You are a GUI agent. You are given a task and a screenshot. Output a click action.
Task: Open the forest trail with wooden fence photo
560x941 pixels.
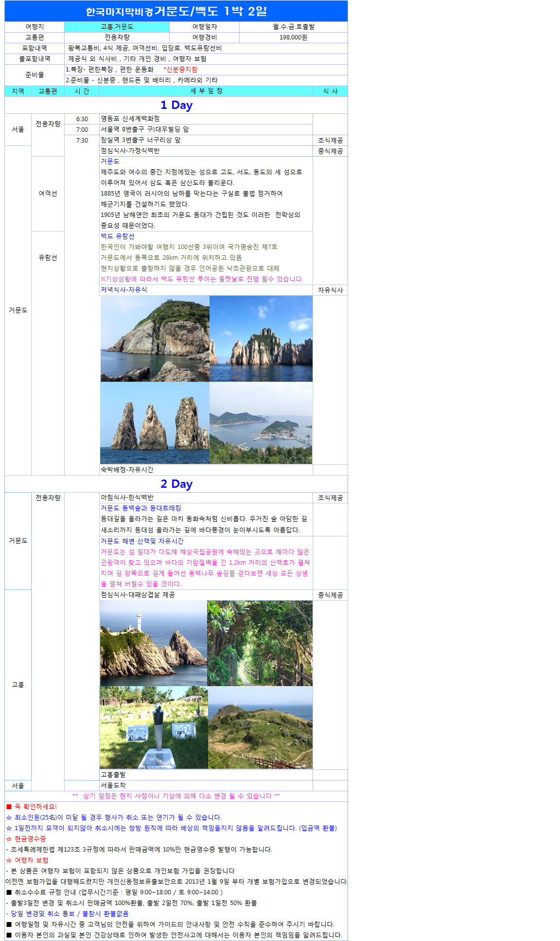coord(260,643)
